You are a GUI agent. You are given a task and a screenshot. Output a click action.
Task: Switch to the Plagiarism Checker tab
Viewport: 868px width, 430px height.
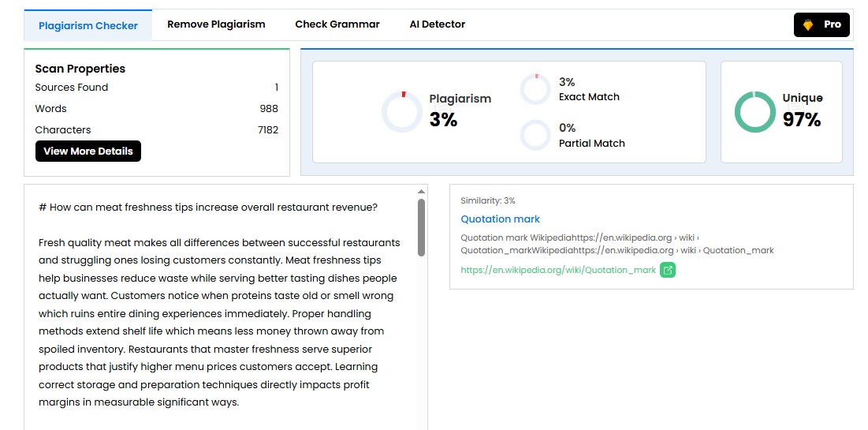[x=88, y=25]
